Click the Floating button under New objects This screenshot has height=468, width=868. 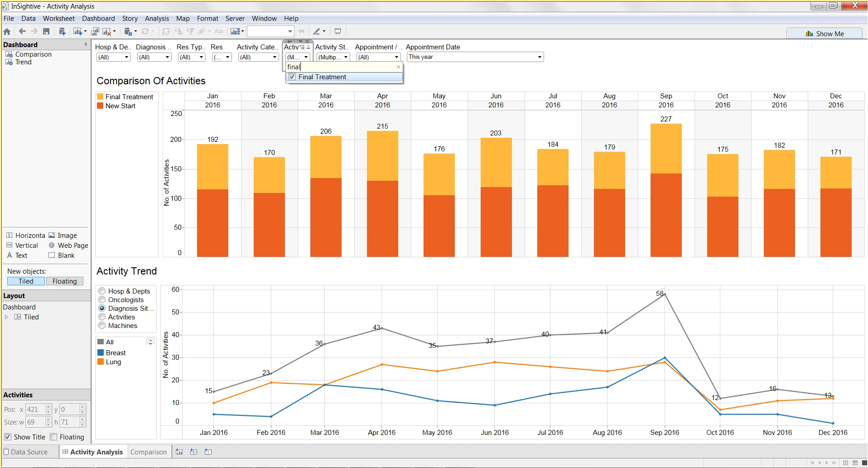pyautogui.click(x=64, y=281)
